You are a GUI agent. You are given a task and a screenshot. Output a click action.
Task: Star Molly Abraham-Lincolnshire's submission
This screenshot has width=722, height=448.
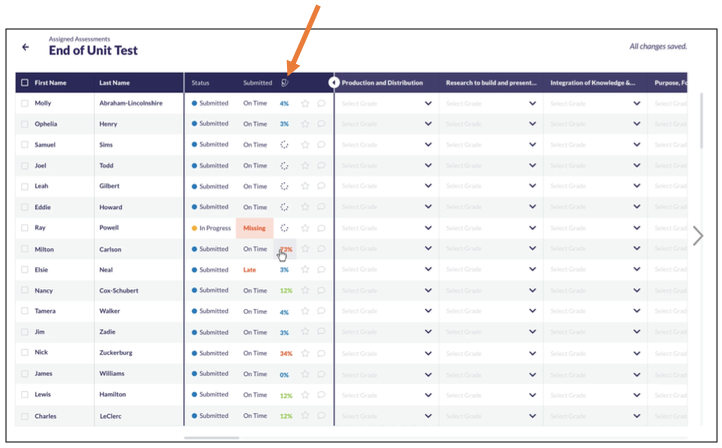(x=305, y=103)
